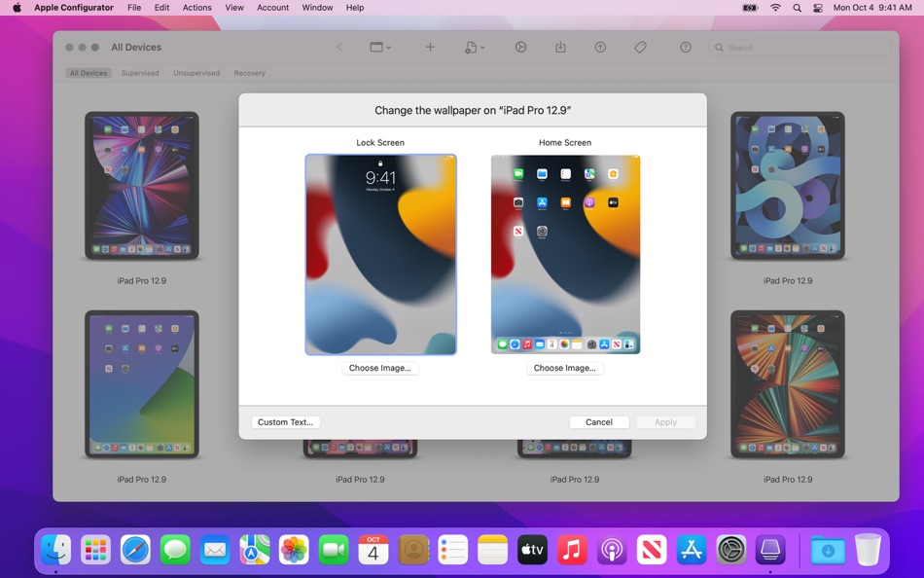
Task: Click the Wi-Fi icon in menu bar
Action: [775, 8]
